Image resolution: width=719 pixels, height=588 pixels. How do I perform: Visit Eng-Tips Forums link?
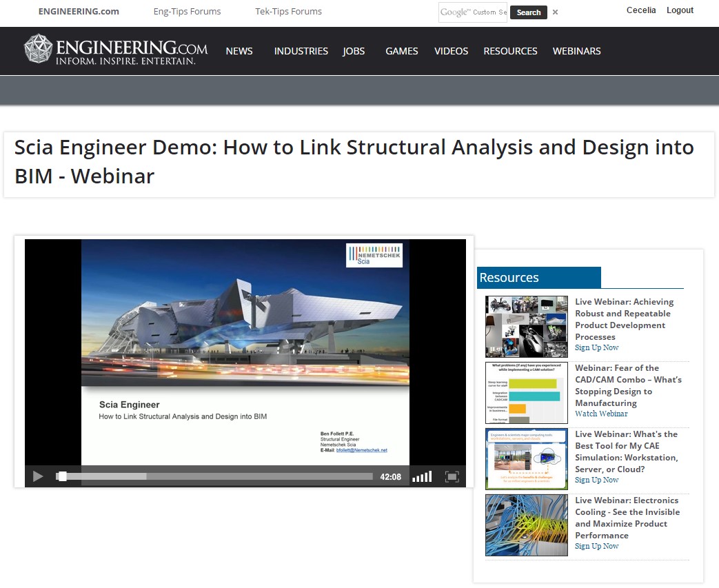tap(187, 12)
